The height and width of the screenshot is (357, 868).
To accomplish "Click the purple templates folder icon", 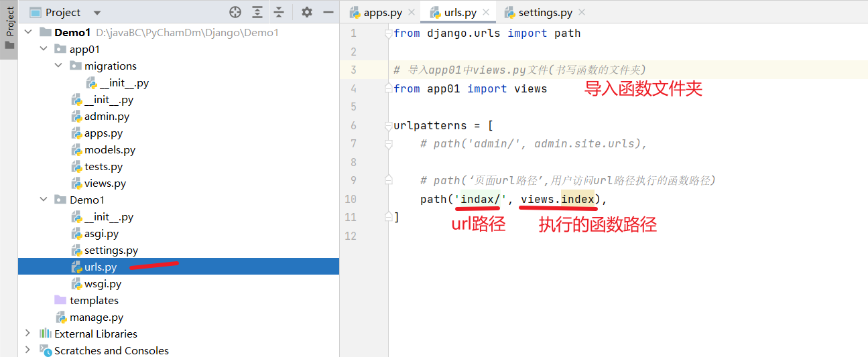I will (60, 301).
